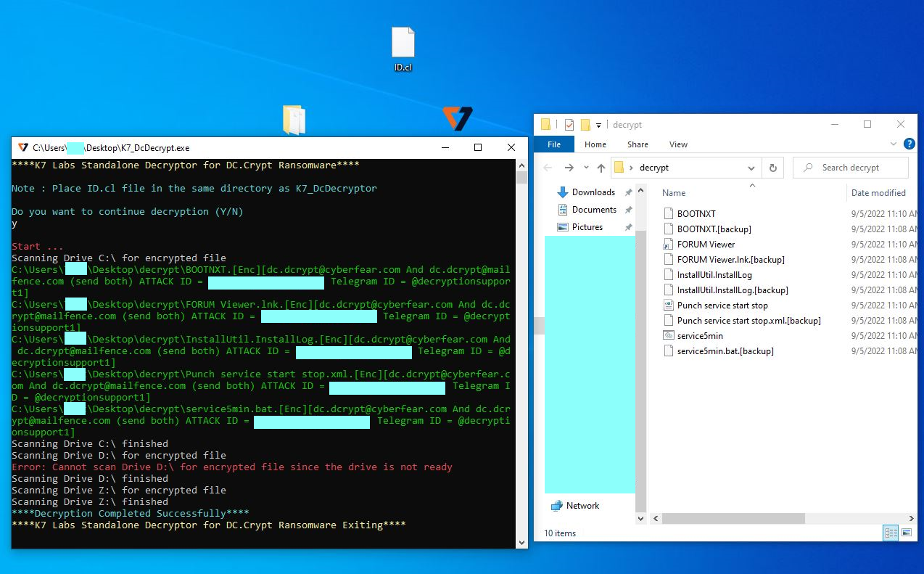Screen dimensions: 924x574
Task: Unpin Pictures from Quick access
Action: (x=628, y=227)
